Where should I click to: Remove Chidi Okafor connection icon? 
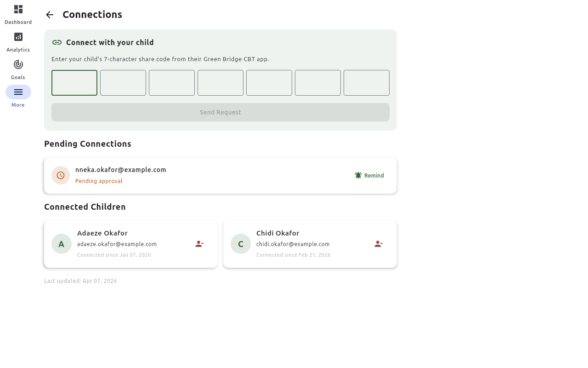click(x=379, y=244)
